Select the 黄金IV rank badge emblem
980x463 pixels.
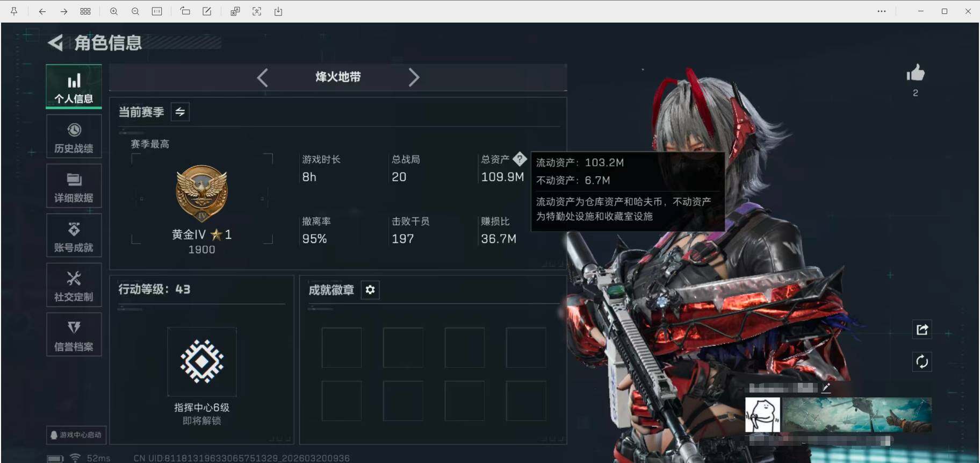pyautogui.click(x=202, y=194)
